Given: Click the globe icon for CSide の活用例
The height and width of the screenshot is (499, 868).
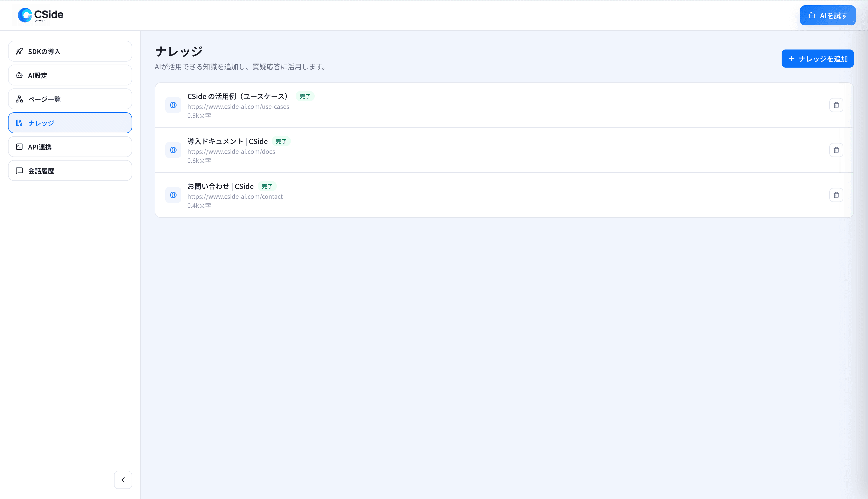Looking at the screenshot, I should 173,105.
